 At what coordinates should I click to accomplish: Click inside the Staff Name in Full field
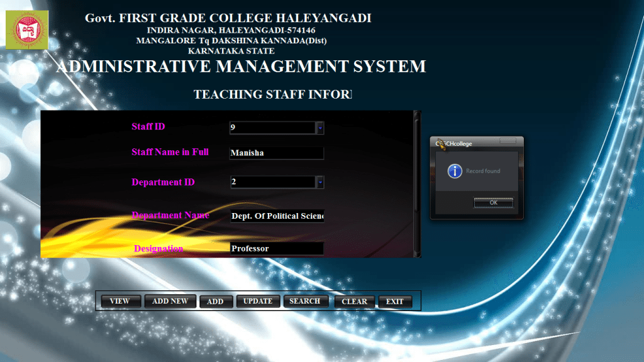[277, 153]
